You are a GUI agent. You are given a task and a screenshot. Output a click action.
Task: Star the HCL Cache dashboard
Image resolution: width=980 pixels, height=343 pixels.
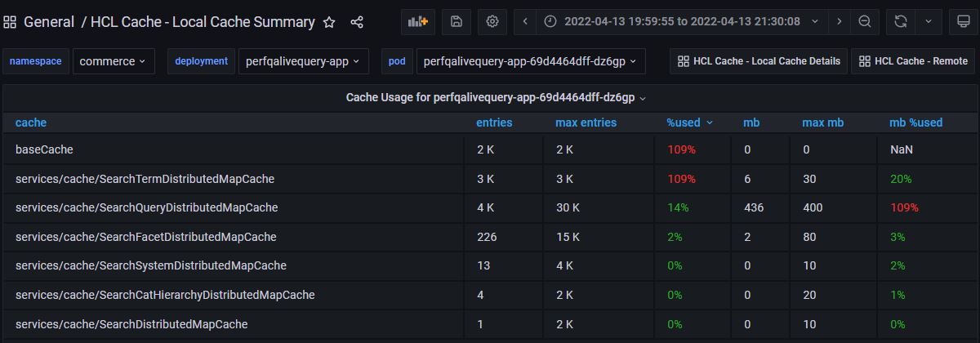pyautogui.click(x=329, y=22)
